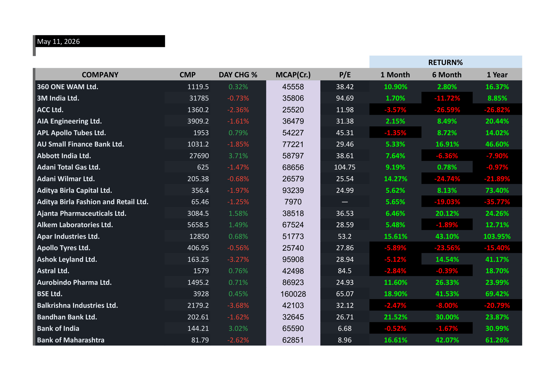555x392 pixels.
Task: Click 1 Month return 10.90%
Action: point(395,87)
